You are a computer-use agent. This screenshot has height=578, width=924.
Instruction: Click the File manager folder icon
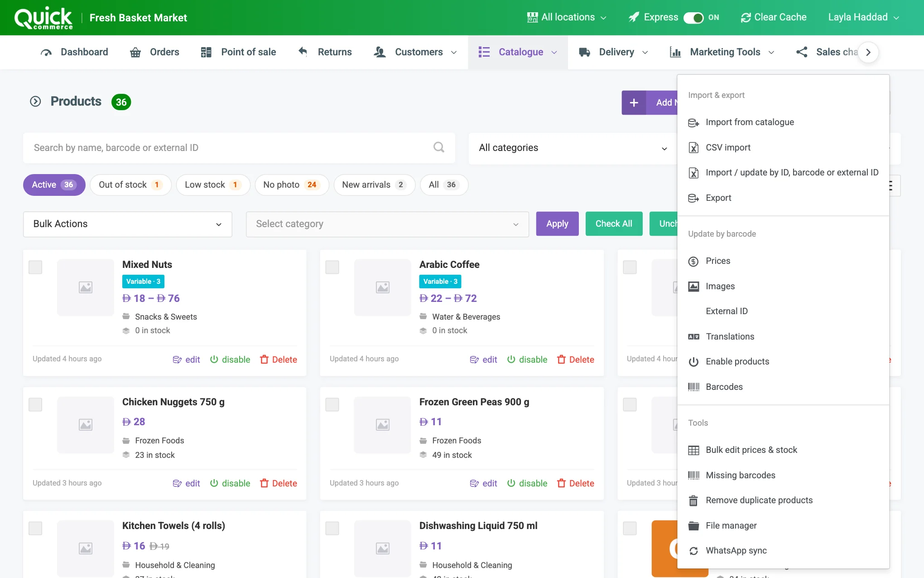(693, 525)
